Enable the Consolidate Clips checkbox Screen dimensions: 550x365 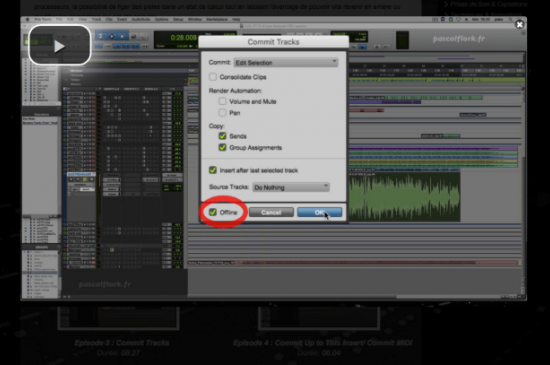click(x=213, y=77)
